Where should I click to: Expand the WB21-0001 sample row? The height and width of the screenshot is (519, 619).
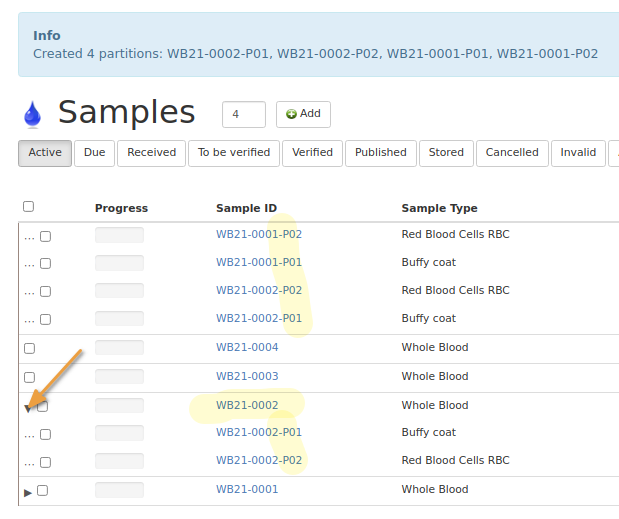click(28, 491)
